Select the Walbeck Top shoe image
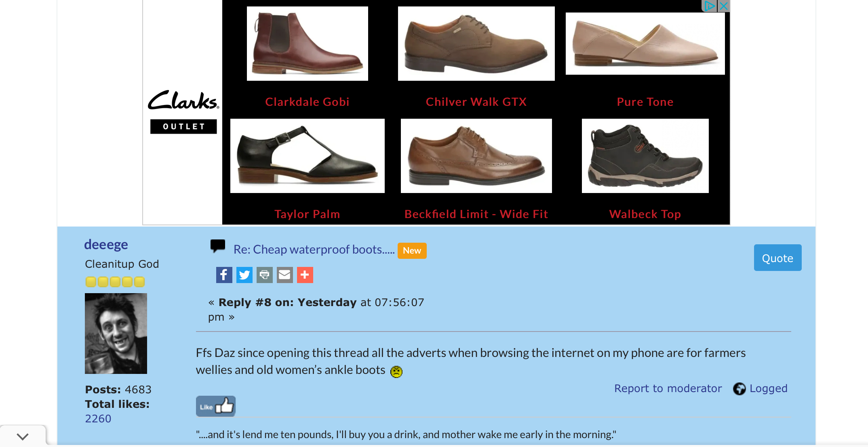868x447 pixels. pyautogui.click(x=645, y=156)
